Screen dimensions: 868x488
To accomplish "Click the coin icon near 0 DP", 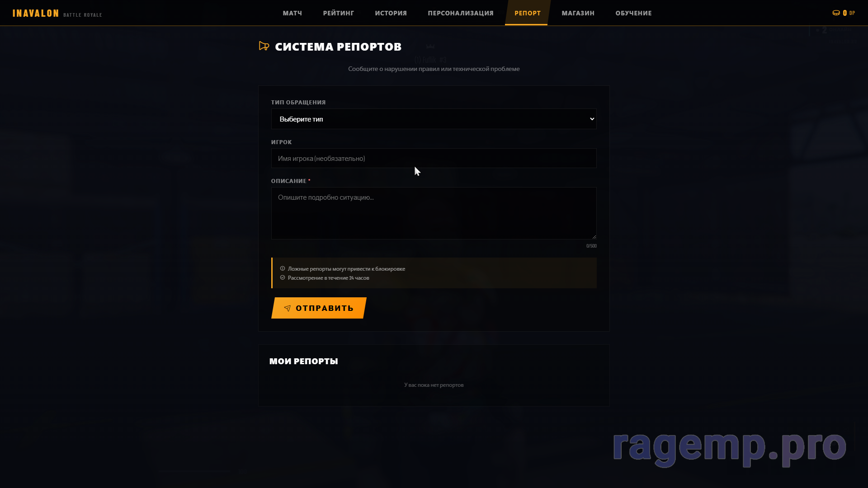I will coord(836,13).
